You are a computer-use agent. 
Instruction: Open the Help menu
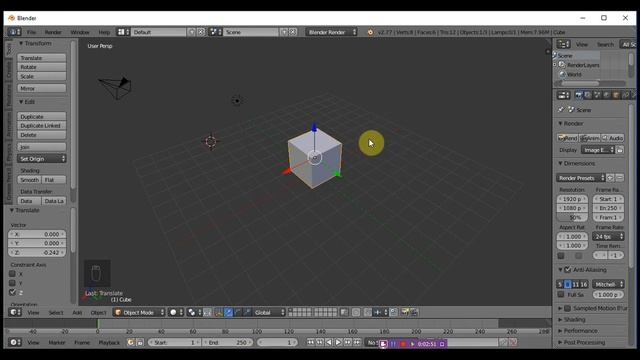104,32
